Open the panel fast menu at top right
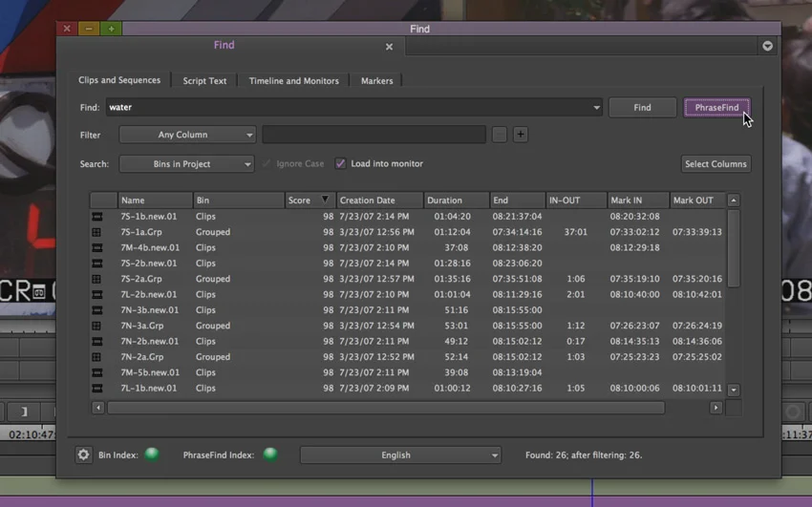This screenshot has height=507, width=812. click(x=767, y=46)
